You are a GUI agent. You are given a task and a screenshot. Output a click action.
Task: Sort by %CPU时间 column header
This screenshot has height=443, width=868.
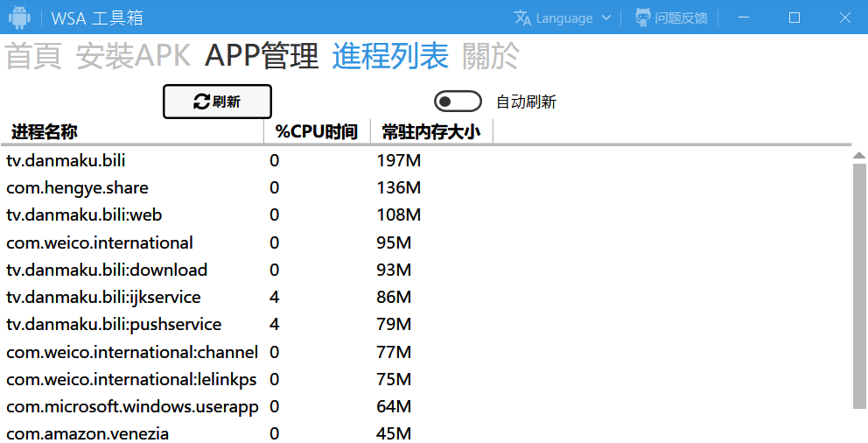point(317,132)
